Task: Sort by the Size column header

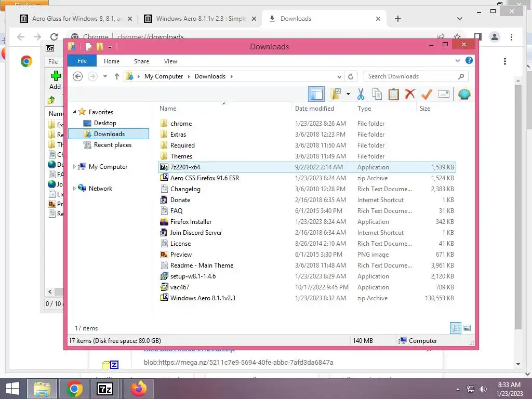Action: click(x=425, y=108)
